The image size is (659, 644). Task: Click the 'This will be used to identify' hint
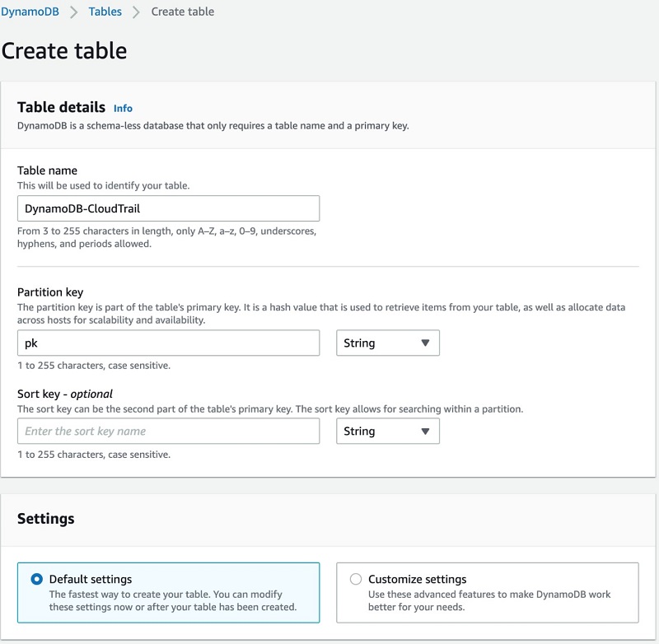point(104,185)
